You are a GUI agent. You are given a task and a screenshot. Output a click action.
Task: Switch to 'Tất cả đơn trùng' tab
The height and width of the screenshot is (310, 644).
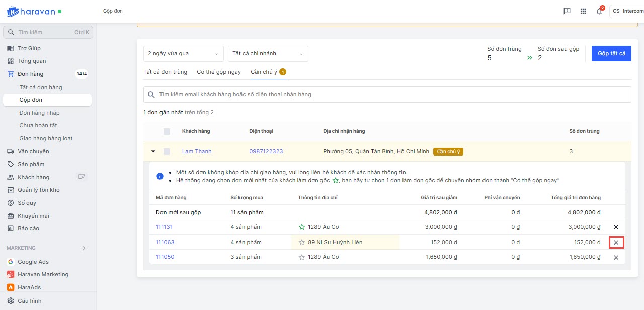click(165, 72)
